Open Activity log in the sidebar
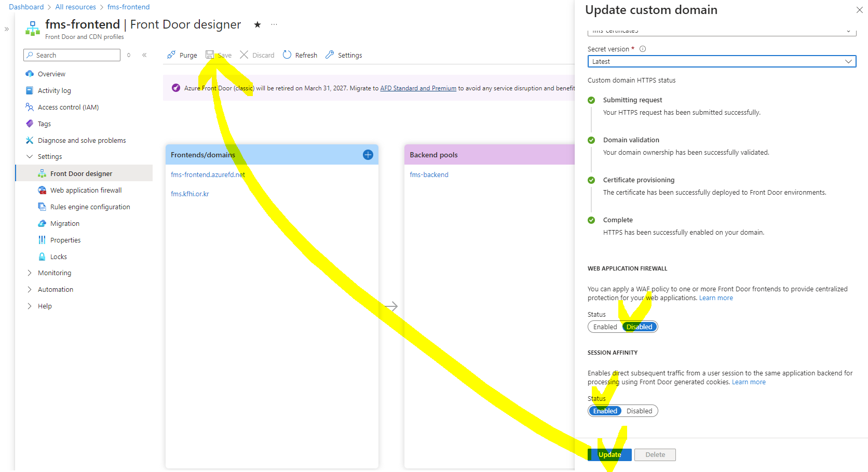Screen dimensions: 868x472 point(54,91)
